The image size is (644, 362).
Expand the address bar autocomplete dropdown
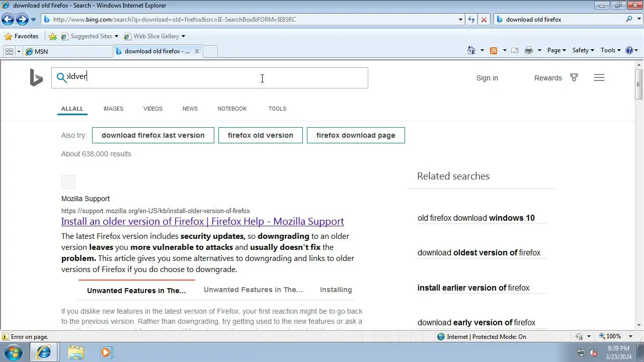(460, 20)
